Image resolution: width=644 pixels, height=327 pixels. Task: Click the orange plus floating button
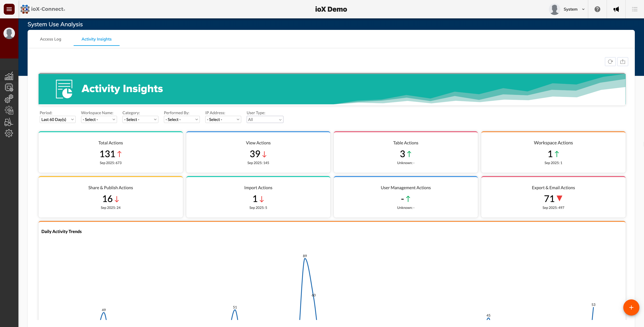[x=631, y=307]
